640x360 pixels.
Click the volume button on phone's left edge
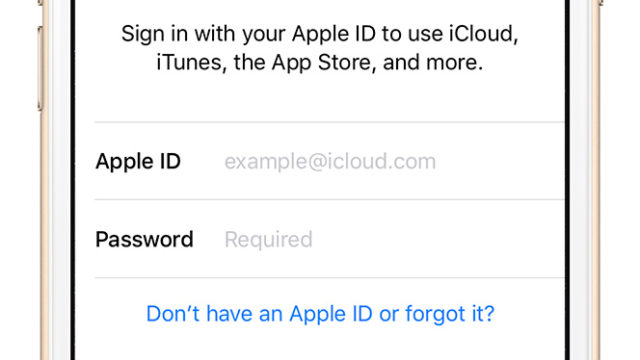point(39,68)
